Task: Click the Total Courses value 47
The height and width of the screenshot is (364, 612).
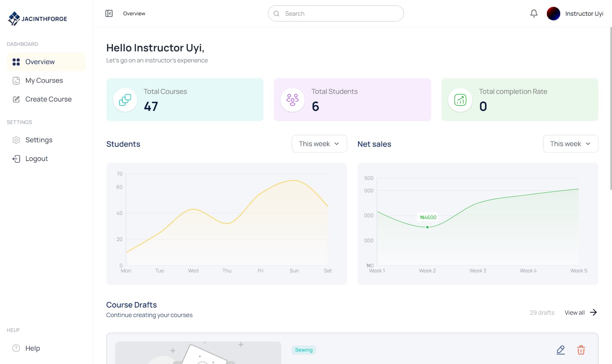Action: (151, 107)
